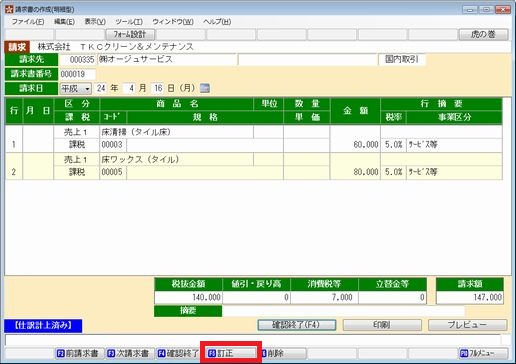Minimize the invoice window
Image resolution: width=516 pixels, height=364 pixels.
[470, 10]
